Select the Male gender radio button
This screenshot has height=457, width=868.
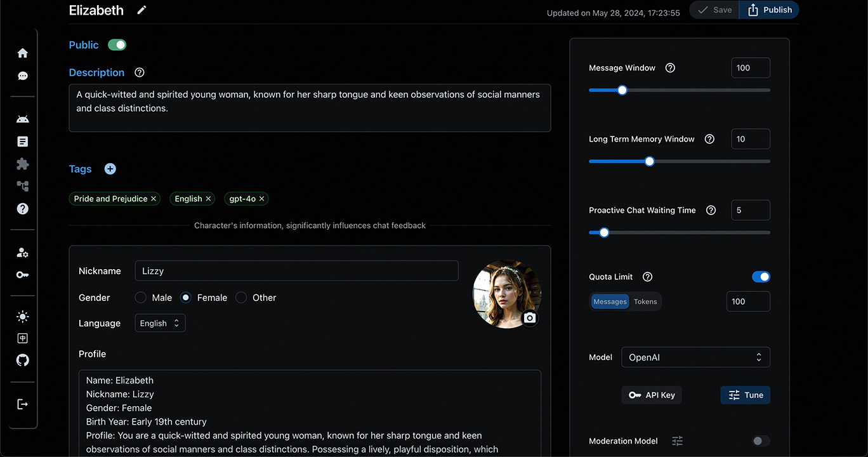pyautogui.click(x=140, y=297)
